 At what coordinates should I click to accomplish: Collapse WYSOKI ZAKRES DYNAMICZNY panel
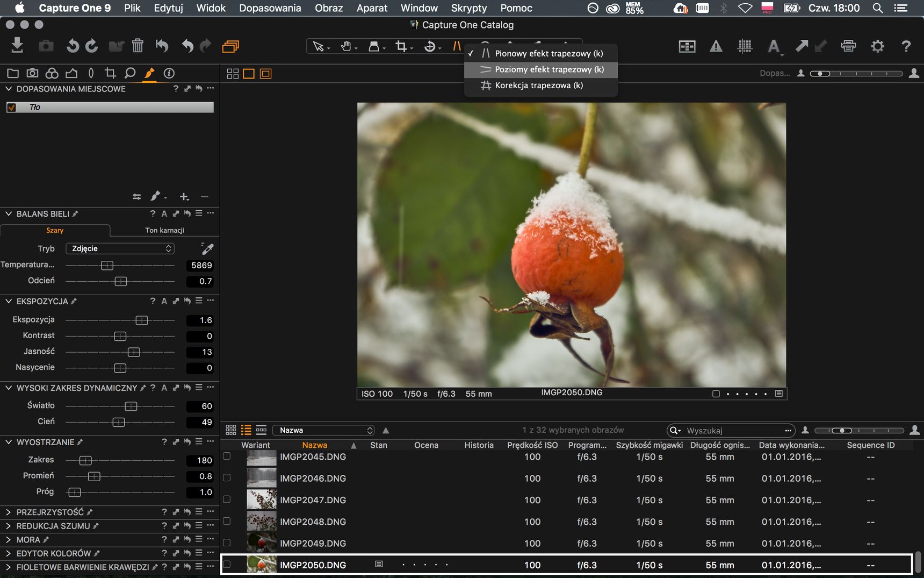9,388
